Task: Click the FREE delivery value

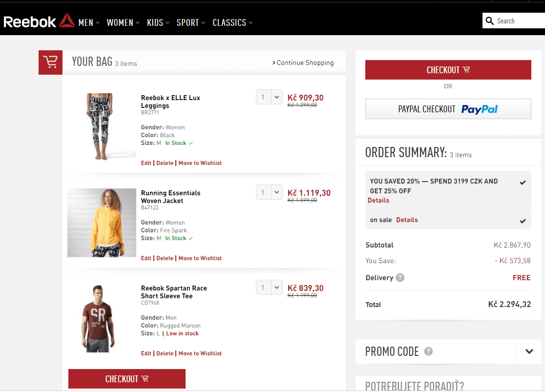Action: [522, 278]
